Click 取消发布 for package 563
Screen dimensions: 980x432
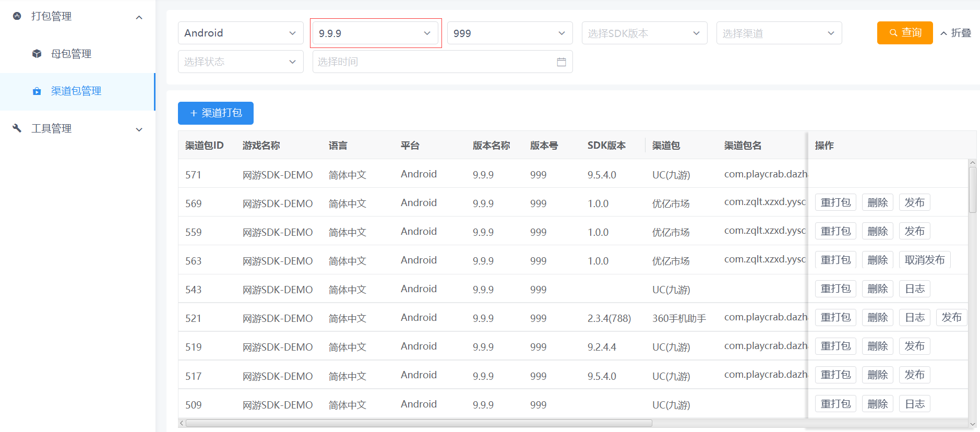coord(924,260)
